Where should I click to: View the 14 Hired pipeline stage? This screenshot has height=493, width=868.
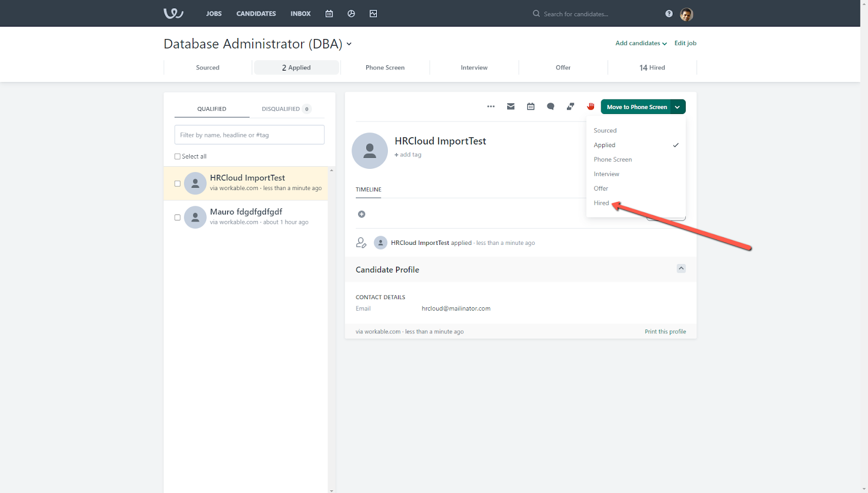click(652, 67)
